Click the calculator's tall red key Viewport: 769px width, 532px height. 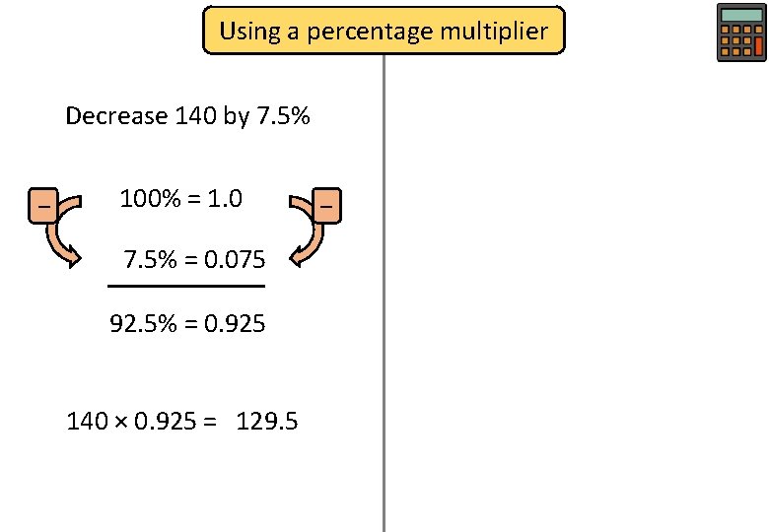pyautogui.click(x=759, y=46)
